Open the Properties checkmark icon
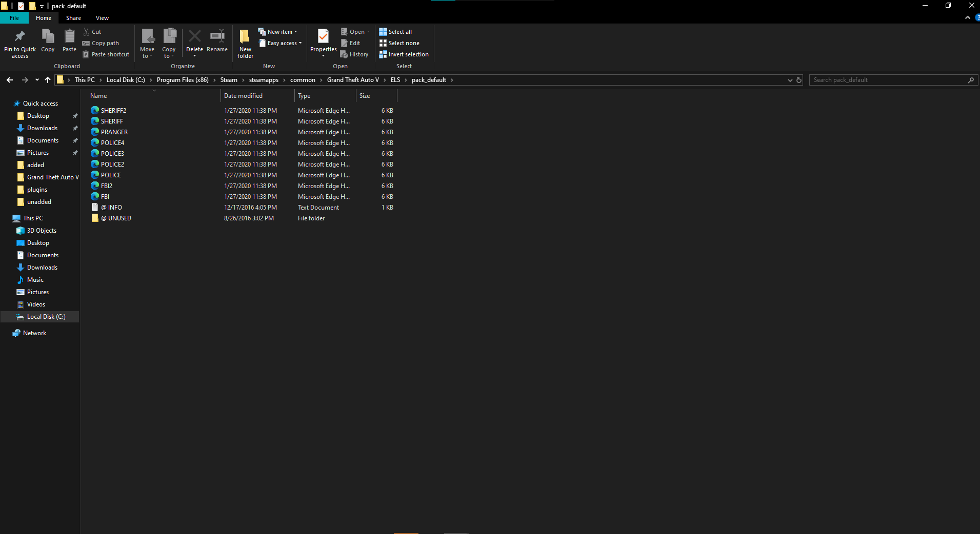The image size is (980, 534). tap(323, 36)
